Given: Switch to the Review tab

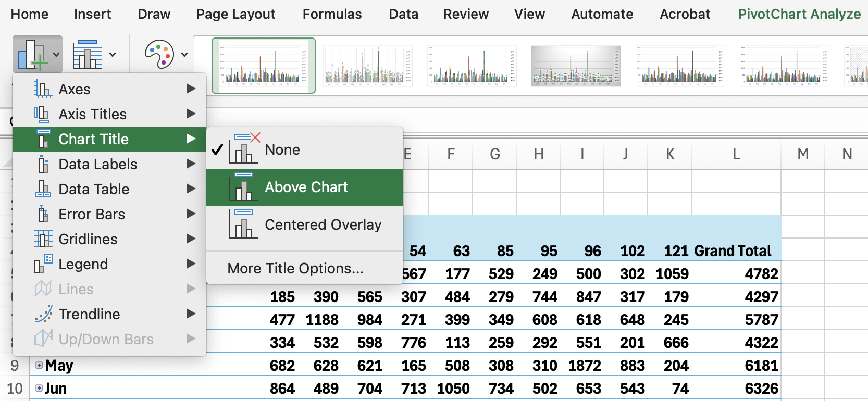Looking at the screenshot, I should pos(466,14).
